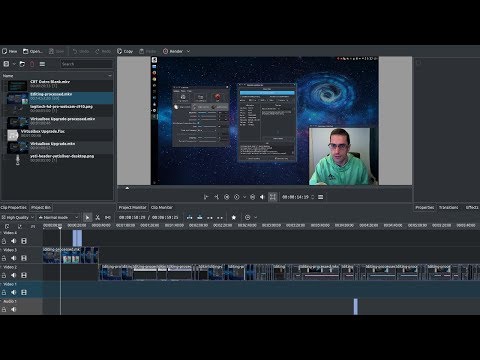Viewport: 480px width, 360px height.
Task: Open the Normal mode edit dropdown
Action: (x=58, y=217)
